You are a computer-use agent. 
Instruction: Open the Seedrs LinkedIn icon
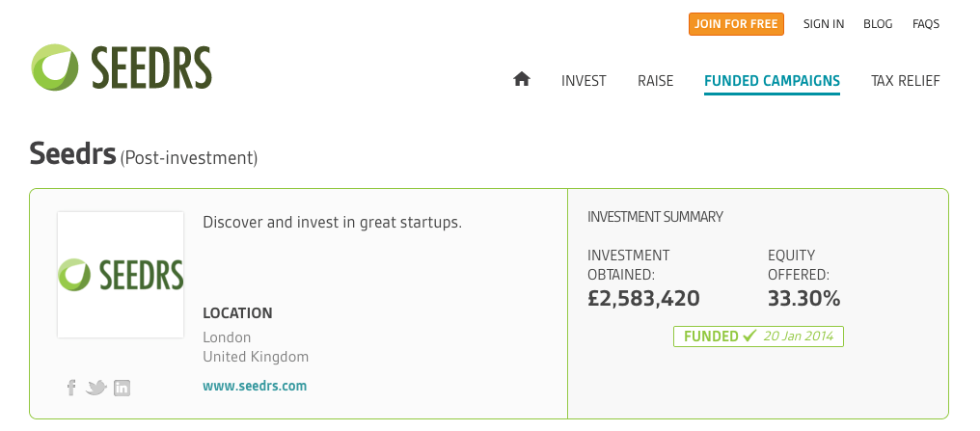pyautogui.click(x=122, y=388)
